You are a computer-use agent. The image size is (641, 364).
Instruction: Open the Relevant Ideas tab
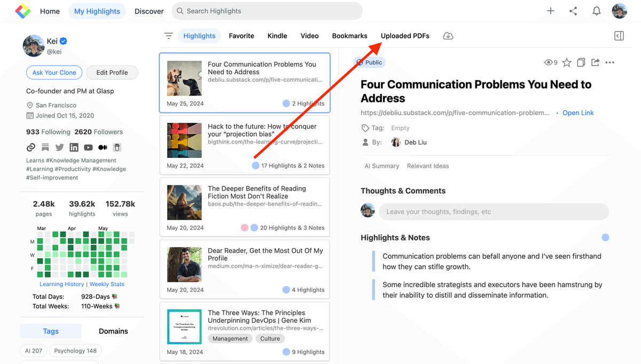pyautogui.click(x=428, y=166)
